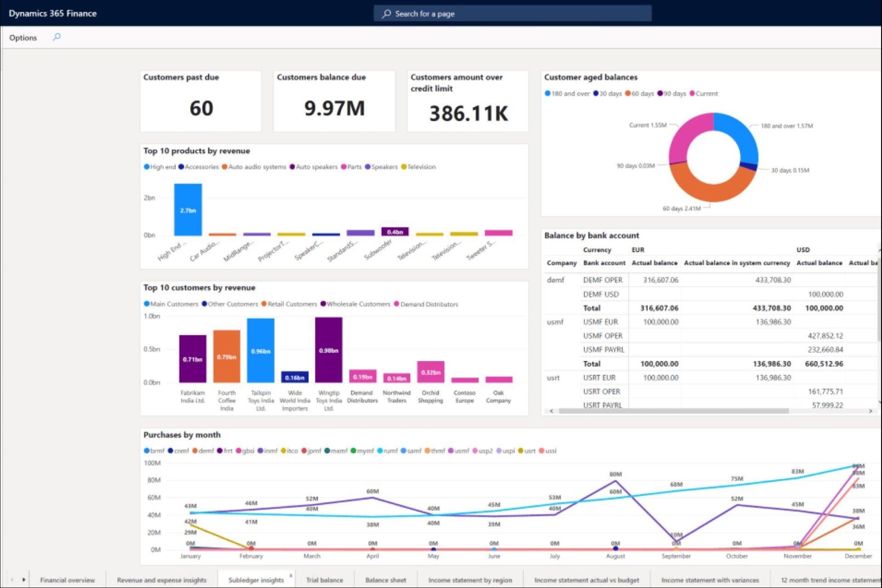Image resolution: width=882 pixels, height=588 pixels.
Task: Click the Bank account column header
Action: pos(604,263)
